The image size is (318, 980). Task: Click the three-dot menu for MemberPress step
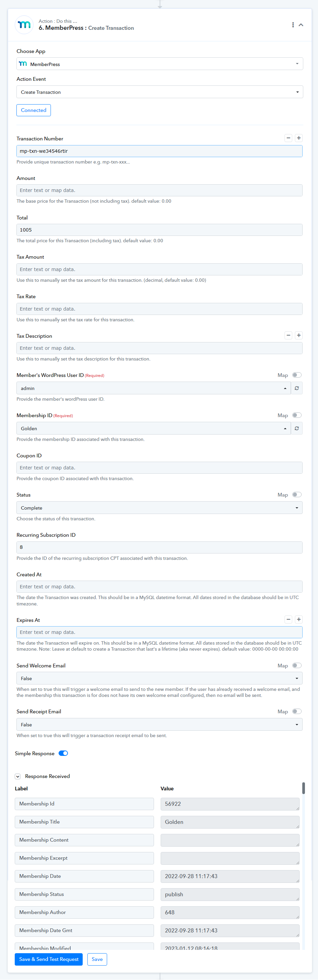coord(293,25)
